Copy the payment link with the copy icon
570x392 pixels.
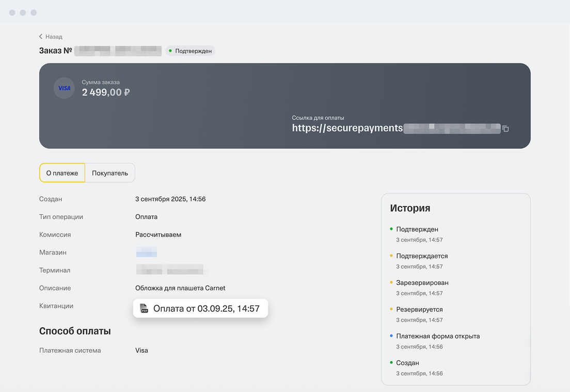(x=505, y=129)
